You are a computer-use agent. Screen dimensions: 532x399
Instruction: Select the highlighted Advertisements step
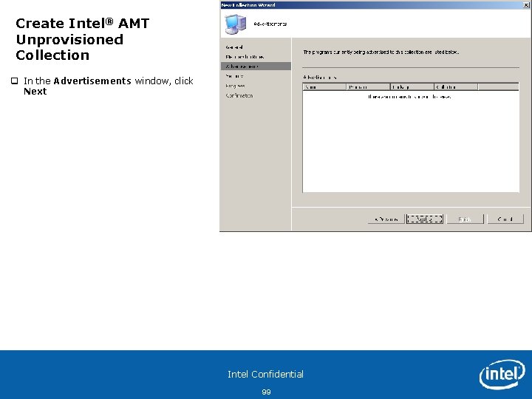pyautogui.click(x=256, y=66)
